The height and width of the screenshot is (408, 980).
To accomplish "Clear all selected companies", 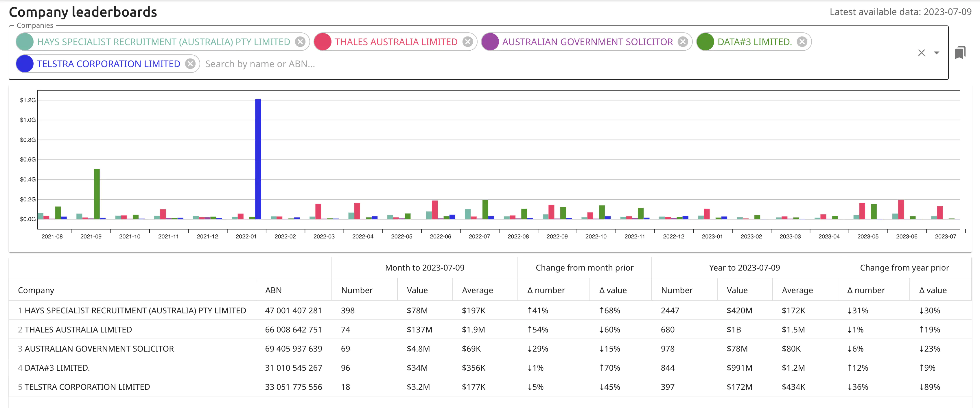I will click(x=921, y=53).
